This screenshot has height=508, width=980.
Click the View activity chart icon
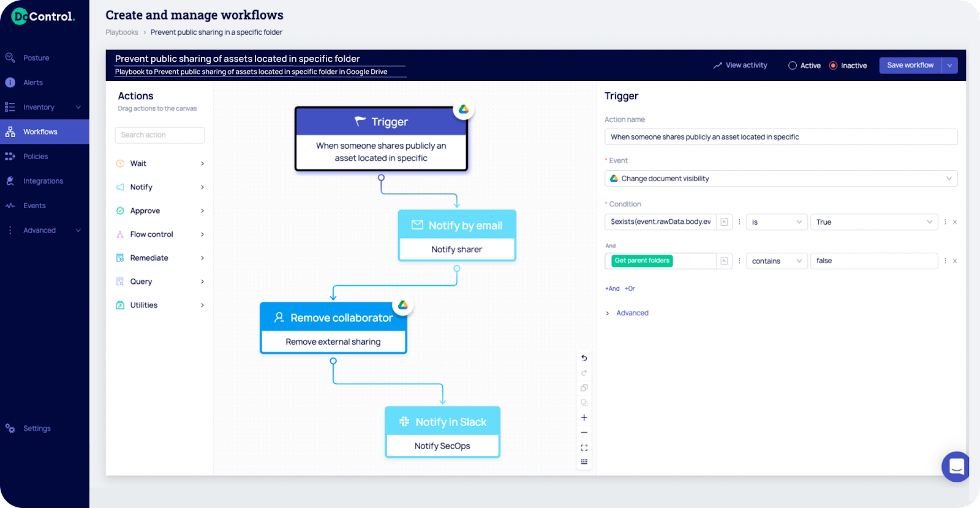(717, 65)
